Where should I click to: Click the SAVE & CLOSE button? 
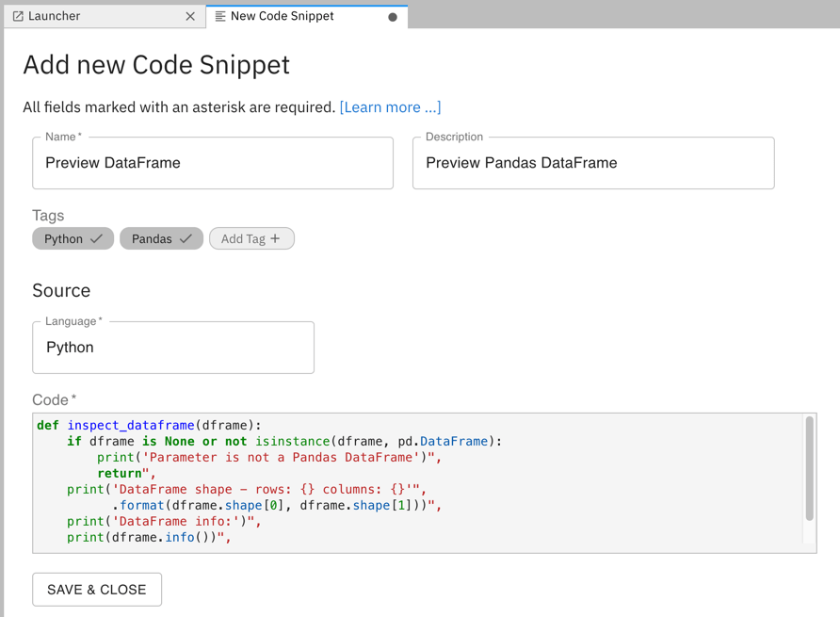(96, 589)
